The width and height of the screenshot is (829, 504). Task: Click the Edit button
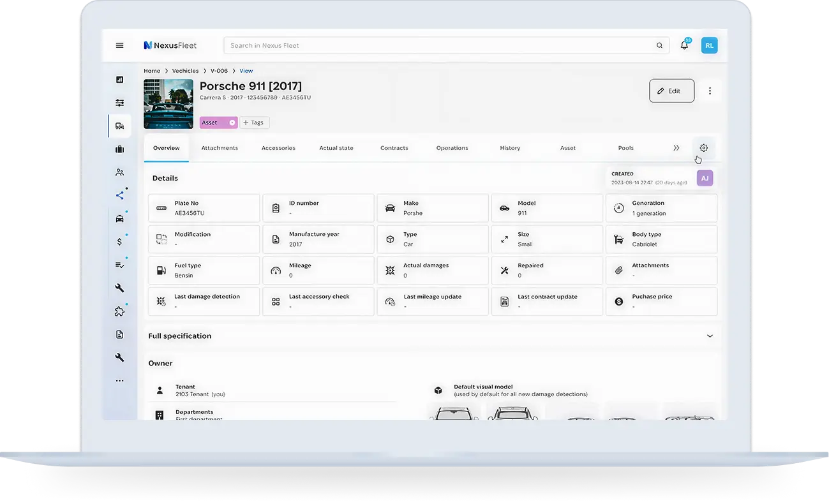coord(671,91)
